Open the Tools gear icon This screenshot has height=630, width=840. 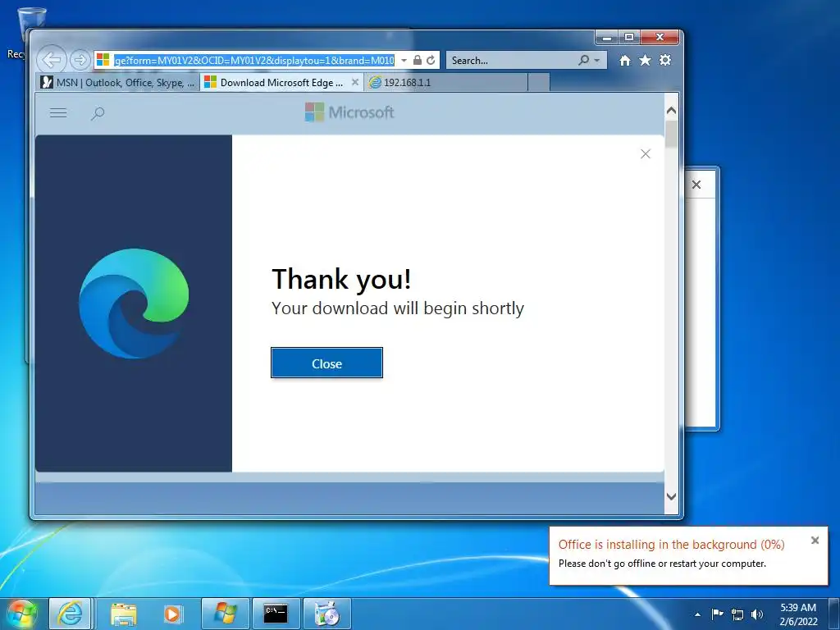665,60
